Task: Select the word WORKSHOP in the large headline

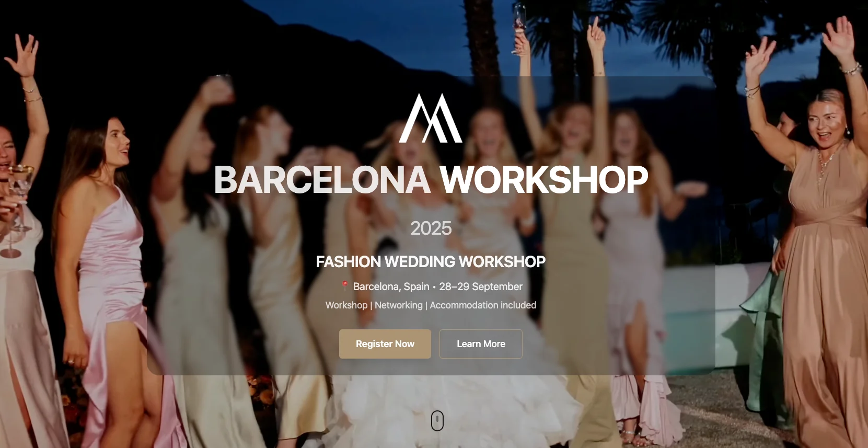Action: click(544, 180)
